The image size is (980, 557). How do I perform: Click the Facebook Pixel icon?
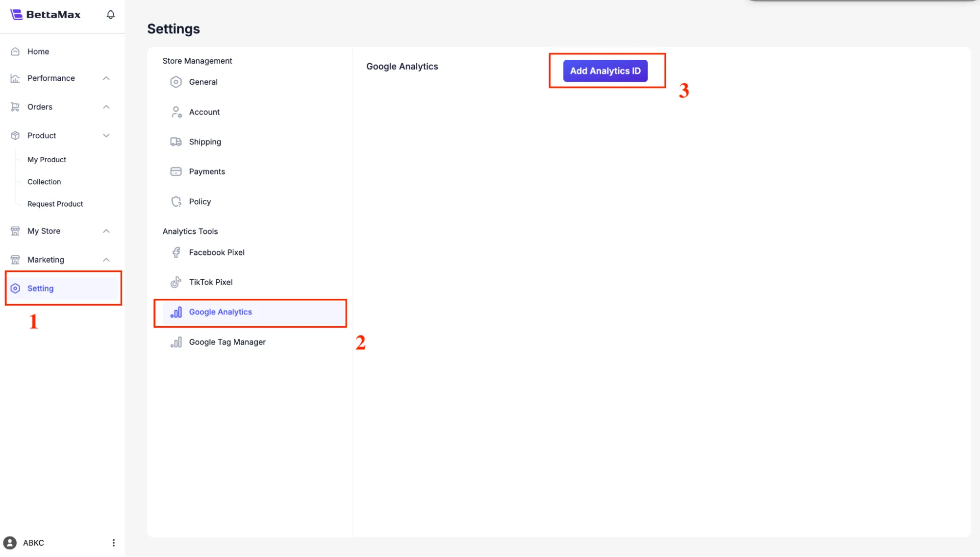click(x=176, y=253)
